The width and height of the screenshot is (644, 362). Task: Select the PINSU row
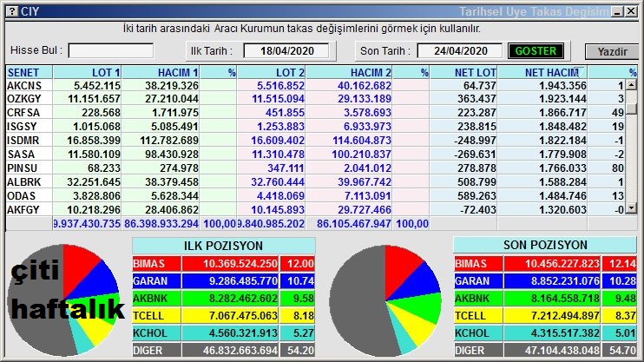point(315,168)
